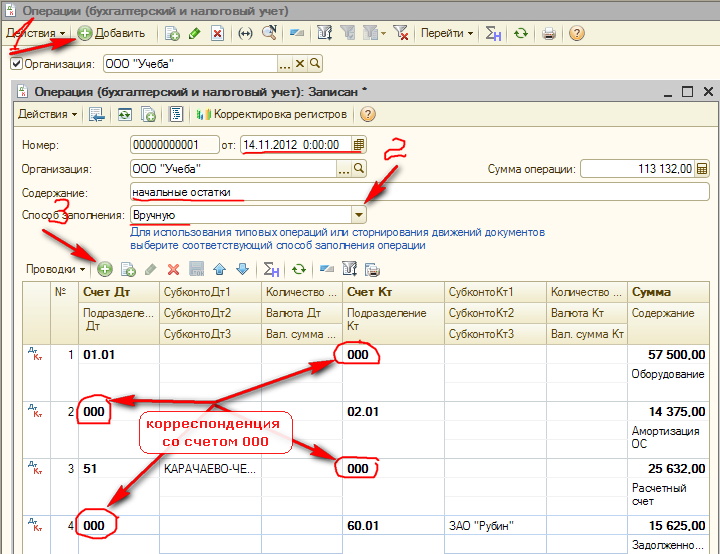This screenshot has width=720, height=554.
Task: Click the ΣH icon in the Проводки toolbar
Action: coord(271,269)
